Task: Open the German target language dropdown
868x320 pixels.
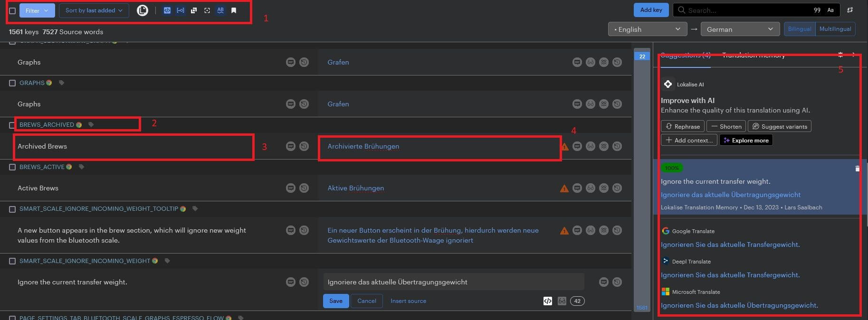Action: click(x=740, y=29)
